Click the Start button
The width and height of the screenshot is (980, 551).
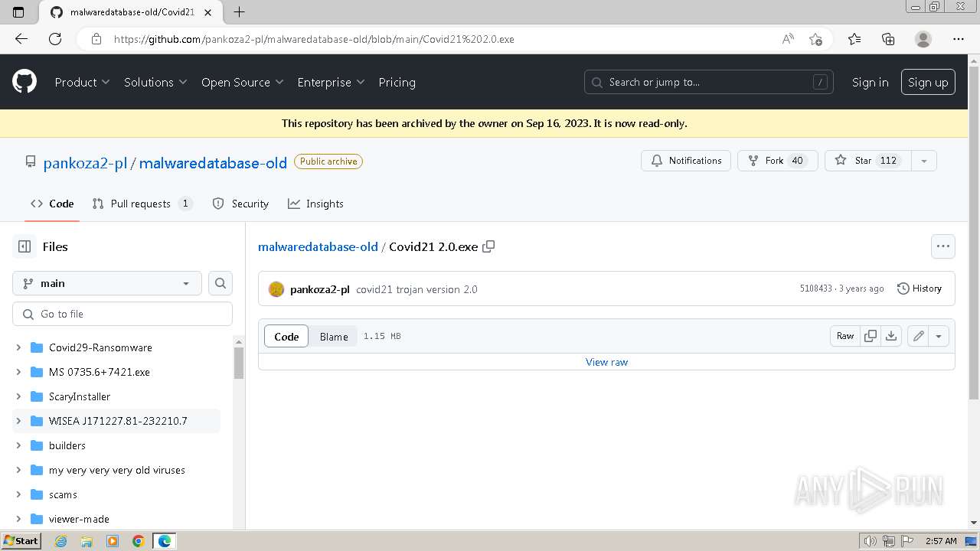21,541
